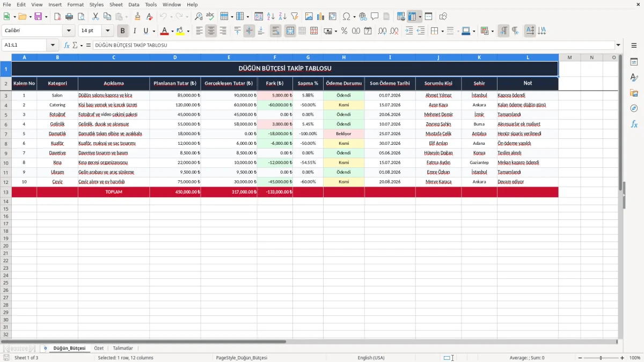Cut the selection with scissors icon
This screenshot has width=644, height=362.
(x=96, y=17)
